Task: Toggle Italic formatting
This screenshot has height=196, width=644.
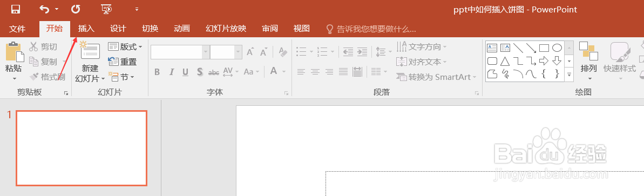Action: pos(171,72)
